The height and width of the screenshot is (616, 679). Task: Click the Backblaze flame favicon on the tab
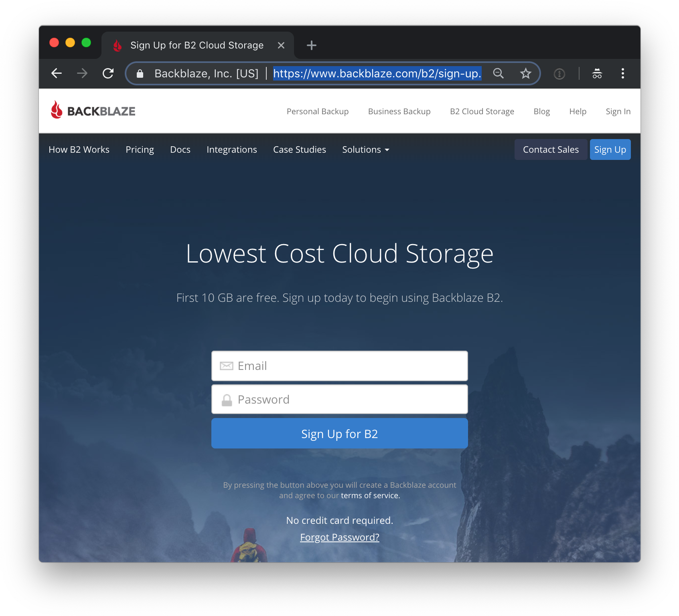(118, 45)
